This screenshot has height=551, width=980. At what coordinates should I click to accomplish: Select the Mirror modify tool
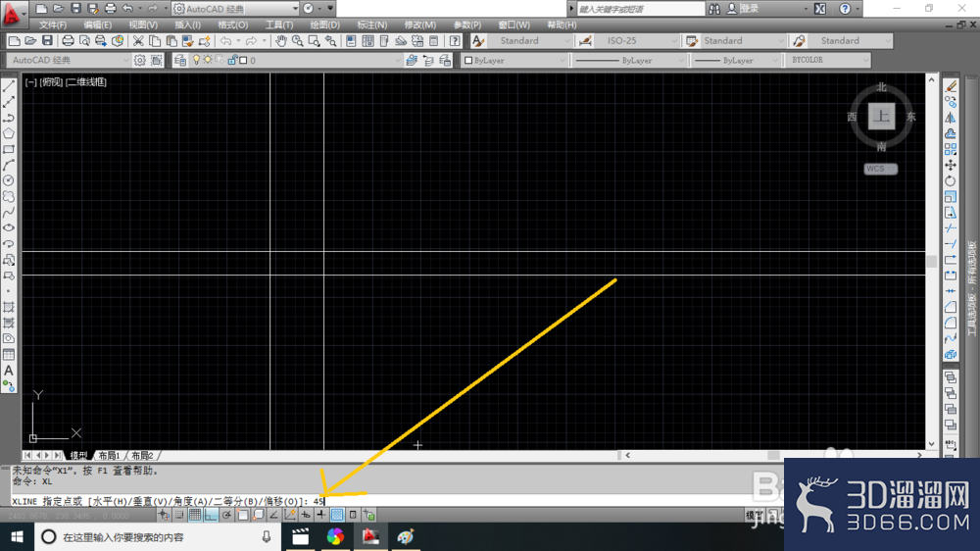[x=951, y=118]
